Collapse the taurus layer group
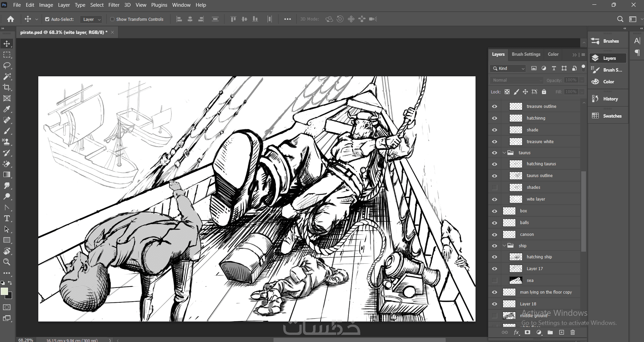 click(x=504, y=153)
